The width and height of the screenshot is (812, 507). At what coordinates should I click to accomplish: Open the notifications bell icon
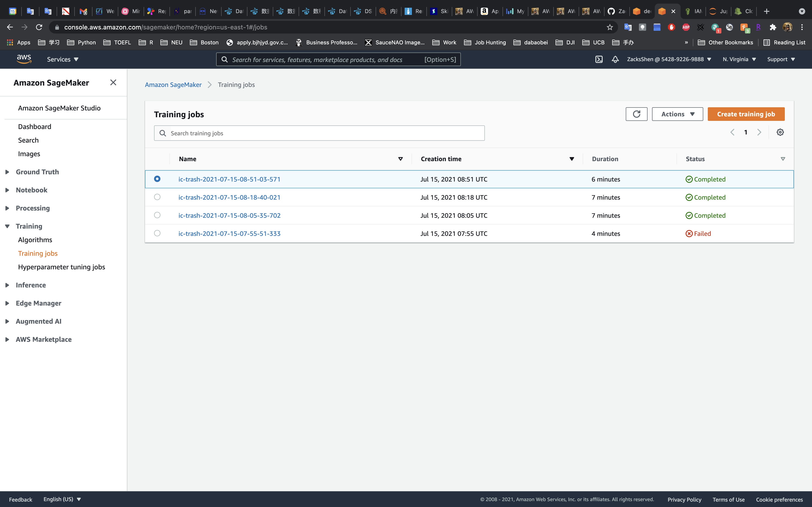pyautogui.click(x=615, y=59)
